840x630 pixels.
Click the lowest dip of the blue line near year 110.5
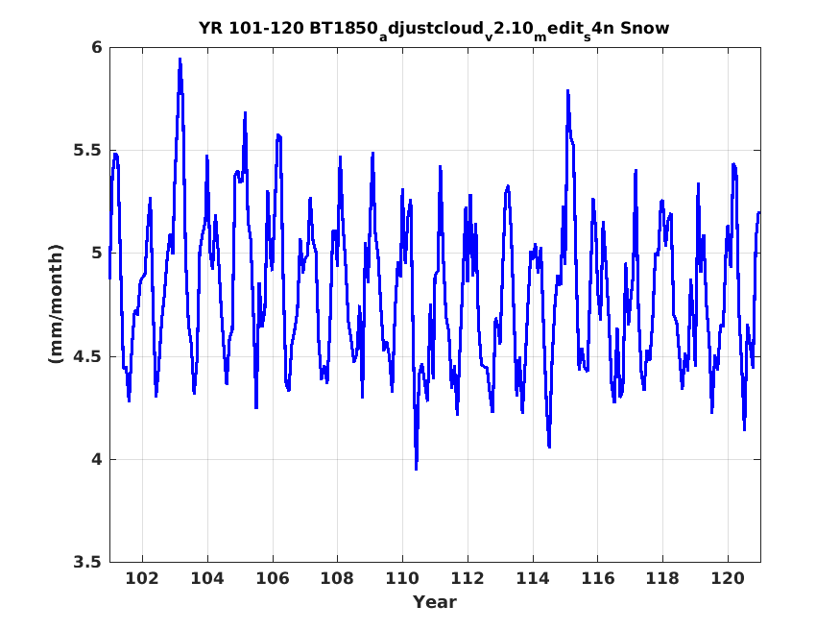(x=417, y=470)
